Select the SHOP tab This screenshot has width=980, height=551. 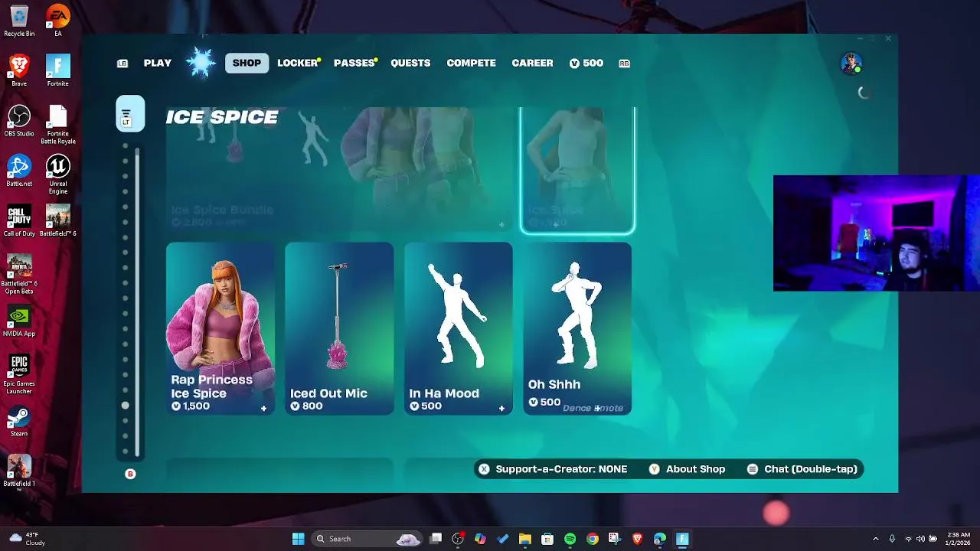coord(247,64)
